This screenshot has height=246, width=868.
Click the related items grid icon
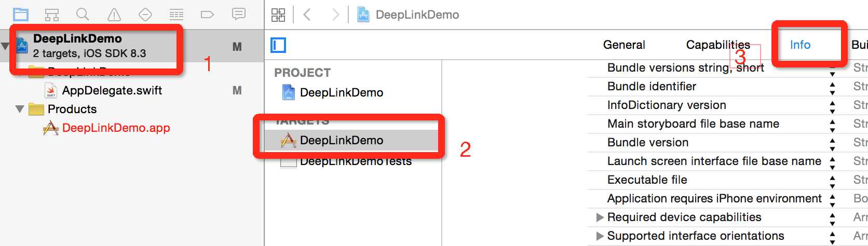(278, 15)
